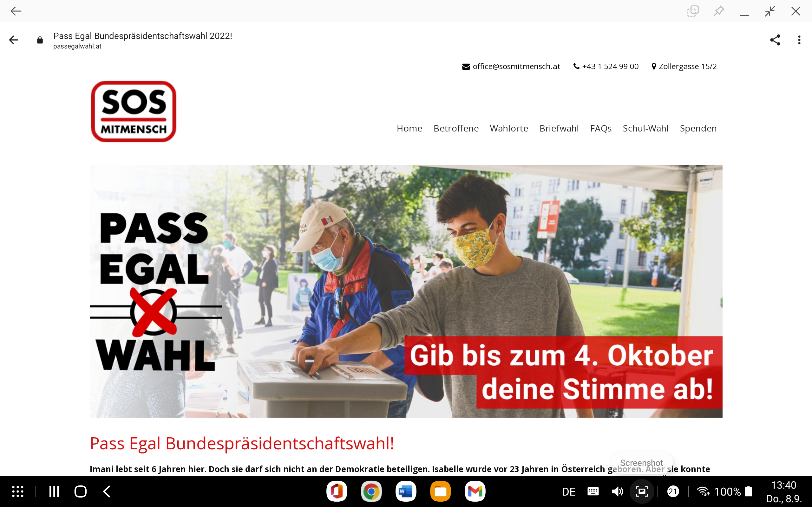Tap the screenshot capture icon in tray
812x507 pixels.
(x=642, y=491)
